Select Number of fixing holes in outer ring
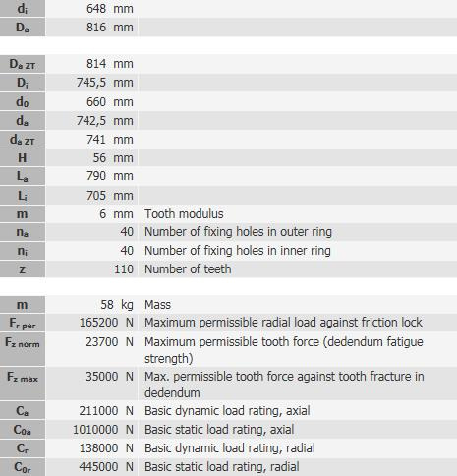Image resolution: width=457 pixels, height=476 pixels. point(238,232)
